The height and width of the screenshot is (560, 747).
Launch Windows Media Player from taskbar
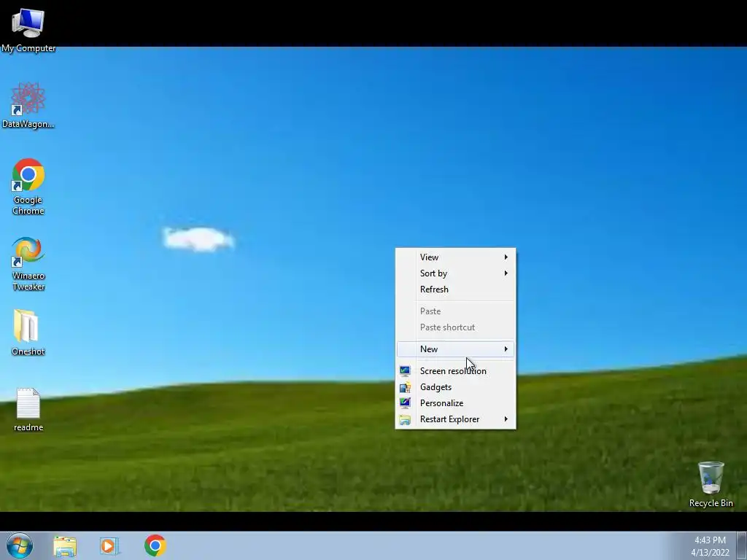coord(109,545)
